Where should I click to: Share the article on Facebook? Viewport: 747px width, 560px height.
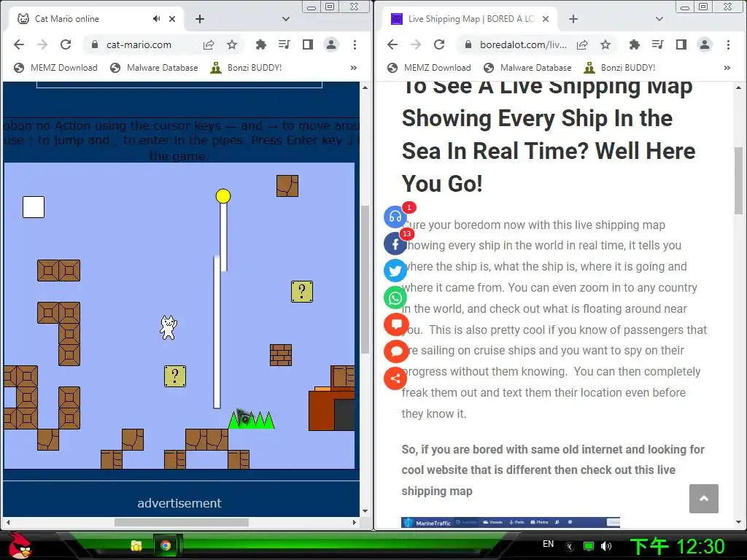coord(395,244)
